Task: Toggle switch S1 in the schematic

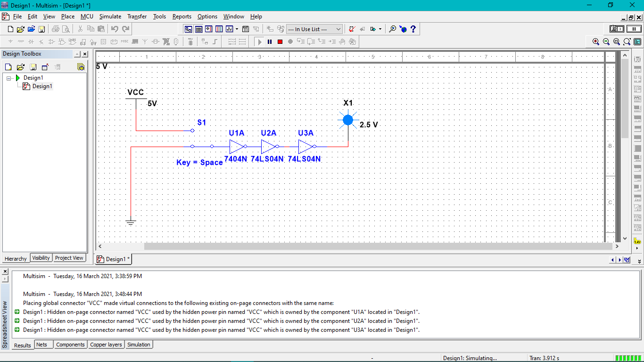Action: tap(202, 139)
